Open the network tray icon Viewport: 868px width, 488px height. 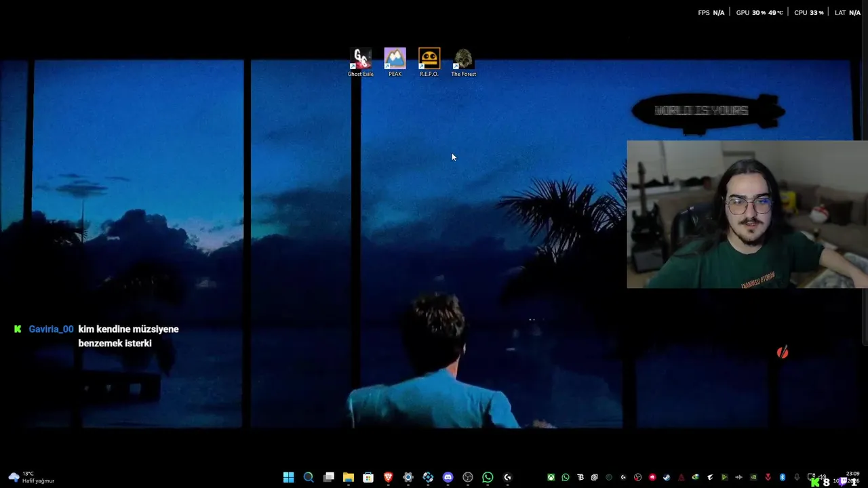coord(811,477)
